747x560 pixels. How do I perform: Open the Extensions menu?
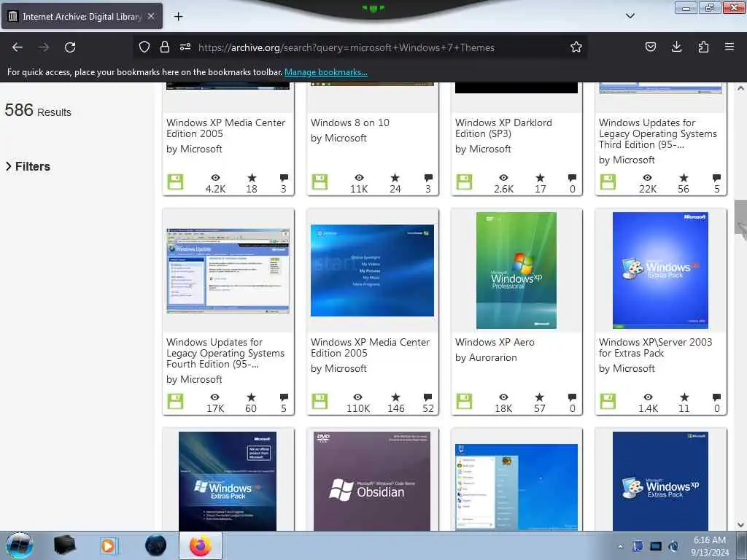pos(703,47)
